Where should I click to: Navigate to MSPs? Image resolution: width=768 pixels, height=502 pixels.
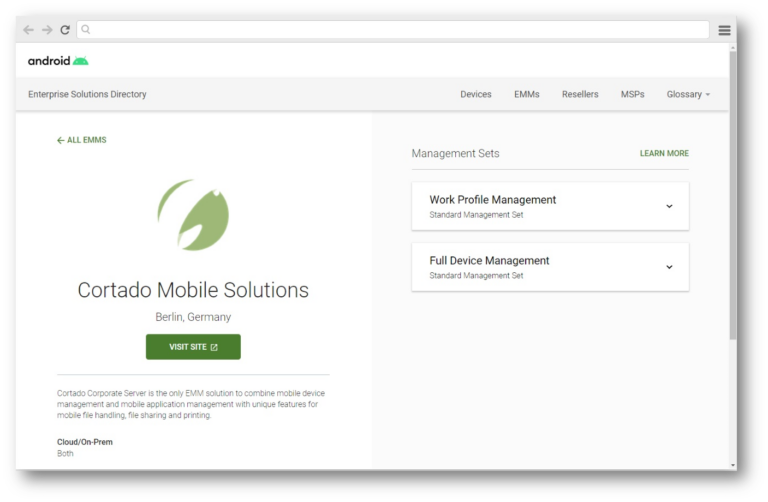(632, 94)
